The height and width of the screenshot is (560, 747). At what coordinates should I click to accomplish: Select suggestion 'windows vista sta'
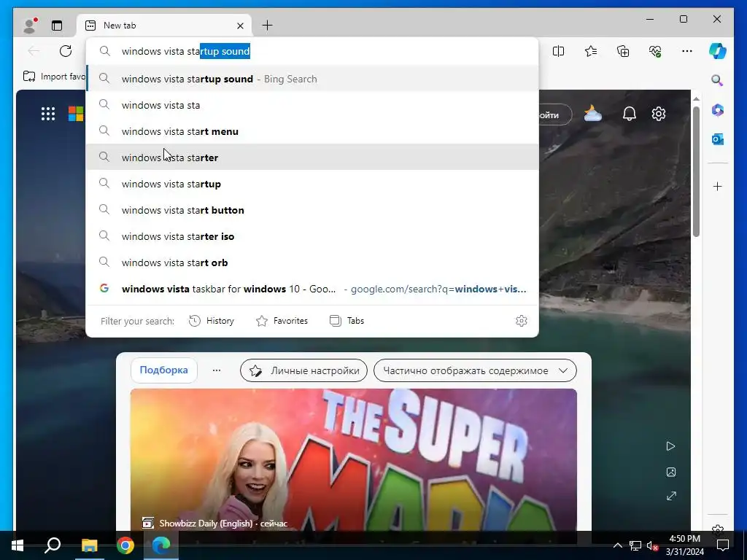pyautogui.click(x=312, y=105)
